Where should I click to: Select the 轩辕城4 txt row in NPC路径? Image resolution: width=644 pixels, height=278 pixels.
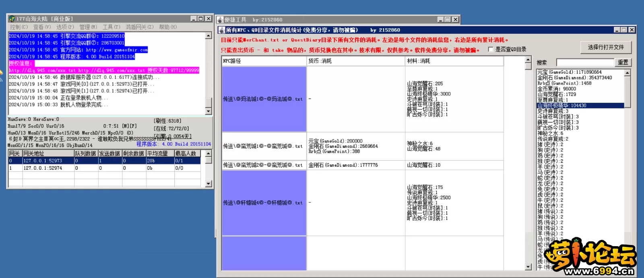[x=264, y=203]
